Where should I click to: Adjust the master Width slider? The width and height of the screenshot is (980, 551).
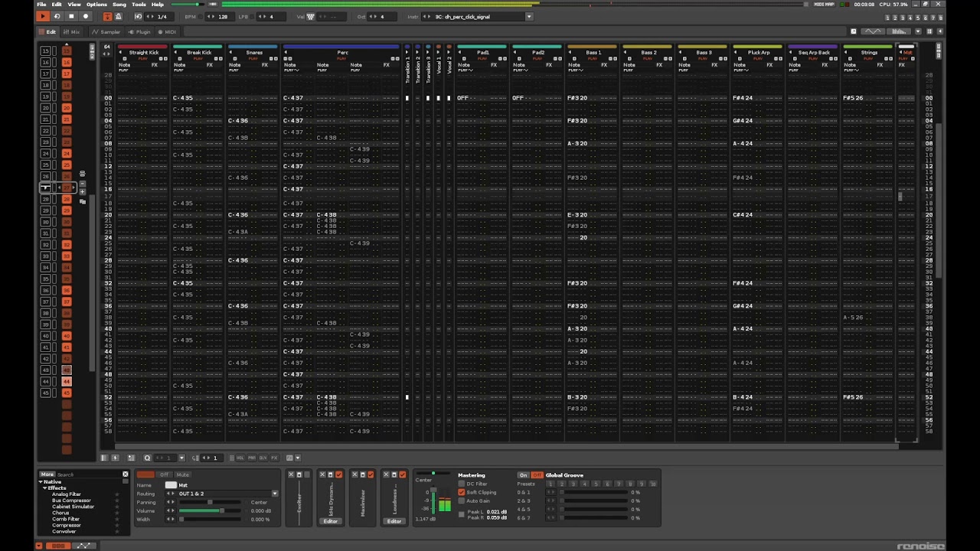tap(209, 520)
